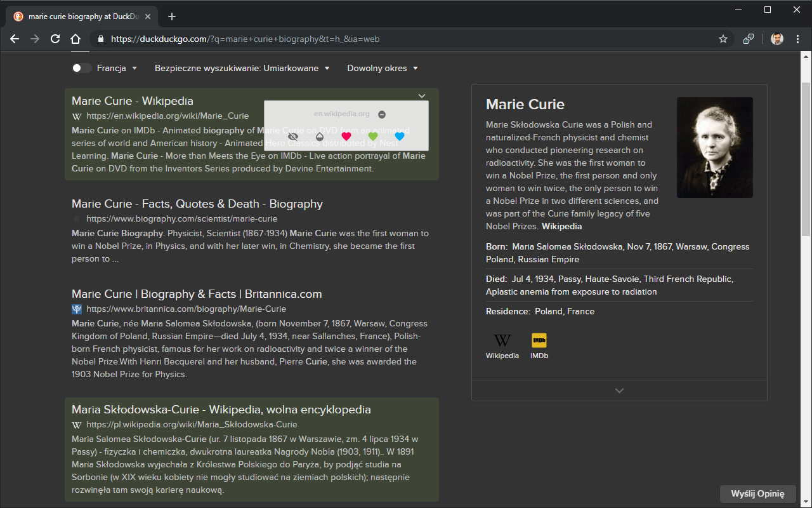Click Wikipedia favicon beside pl.wikipedia.org URL
Image resolution: width=812 pixels, height=508 pixels.
[x=77, y=425]
